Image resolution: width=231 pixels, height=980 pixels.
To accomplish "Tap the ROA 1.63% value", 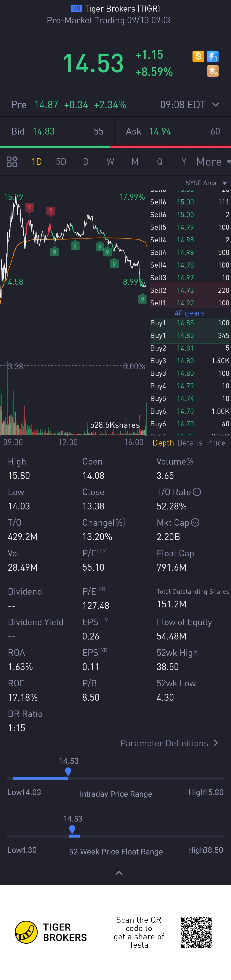I will [x=21, y=666].
